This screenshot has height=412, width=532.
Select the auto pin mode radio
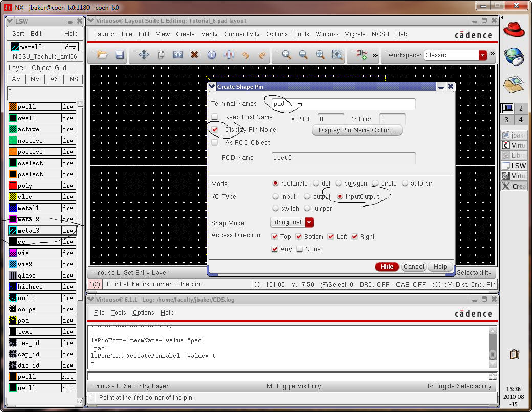tap(405, 184)
